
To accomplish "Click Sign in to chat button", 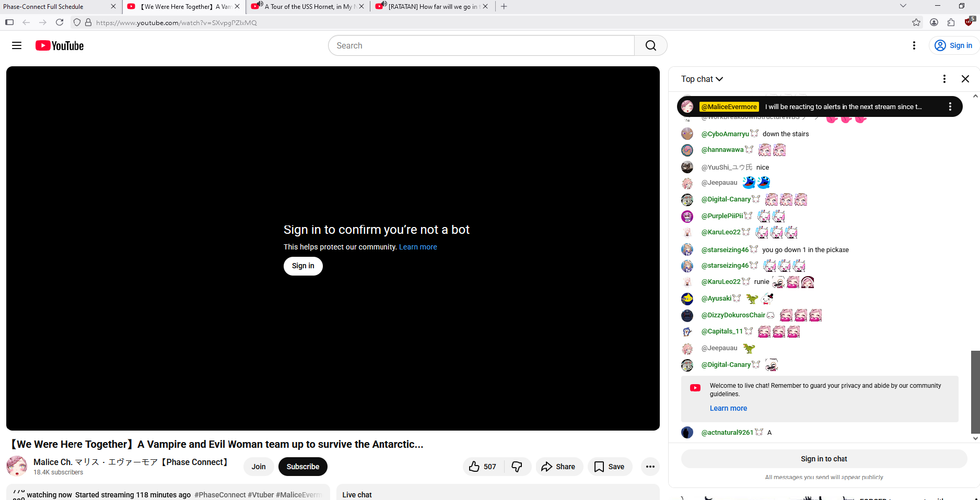I will (824, 459).
